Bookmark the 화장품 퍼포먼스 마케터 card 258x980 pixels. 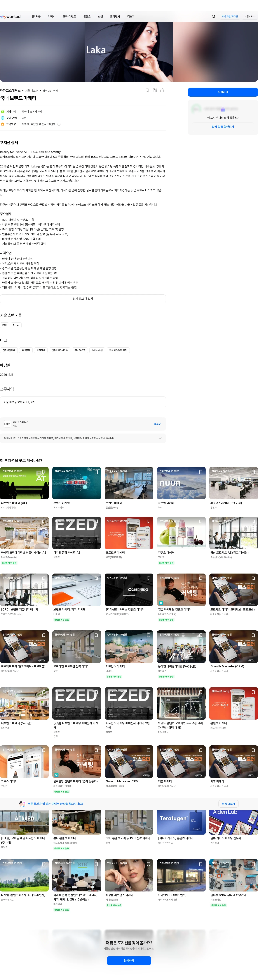click(149, 864)
